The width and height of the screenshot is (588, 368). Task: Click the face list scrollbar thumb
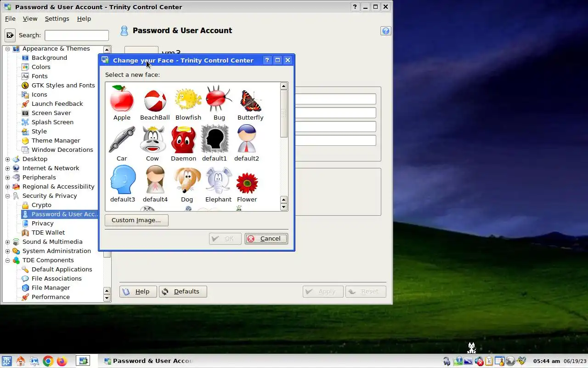283,113
